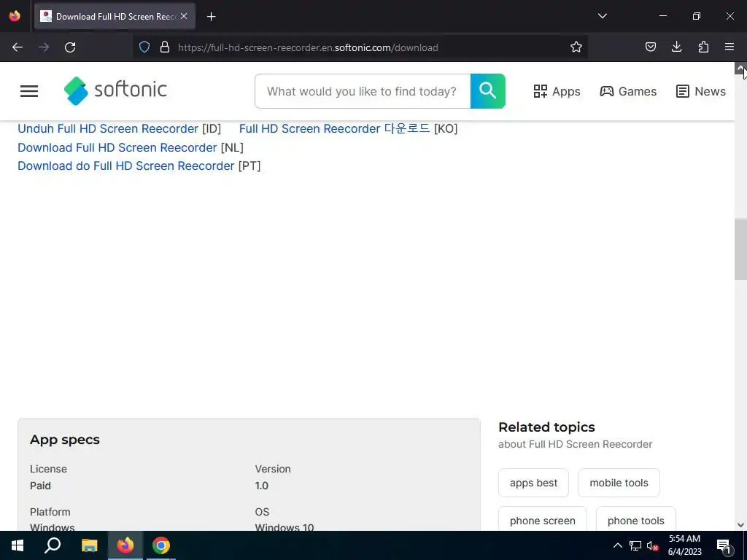Switch to Chrome from taskbar
The width and height of the screenshot is (747, 560).
[x=161, y=545]
